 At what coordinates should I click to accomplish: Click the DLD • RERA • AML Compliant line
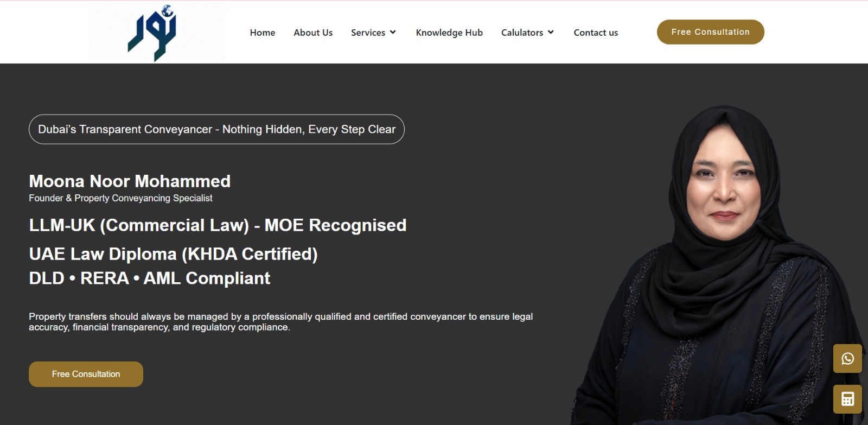click(x=149, y=278)
